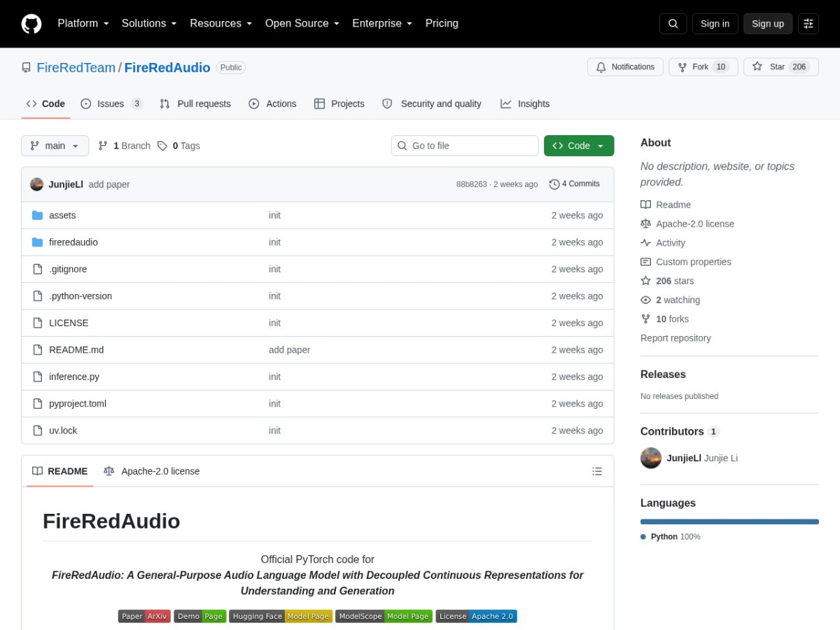Expand the Resources menu
Viewport: 840px width, 630px height.
coord(220,24)
